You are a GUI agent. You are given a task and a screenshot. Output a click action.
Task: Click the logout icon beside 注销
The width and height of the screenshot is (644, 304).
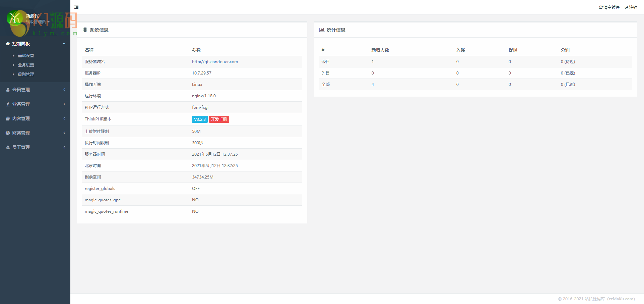(x=626, y=7)
